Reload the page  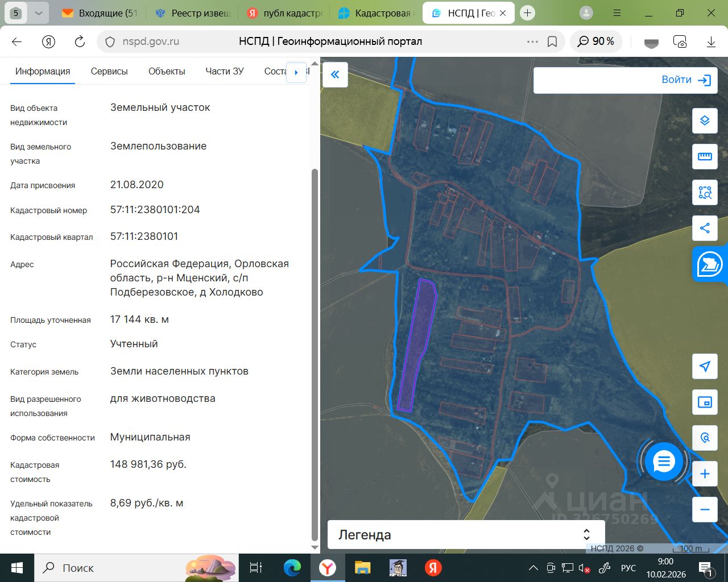click(80, 41)
